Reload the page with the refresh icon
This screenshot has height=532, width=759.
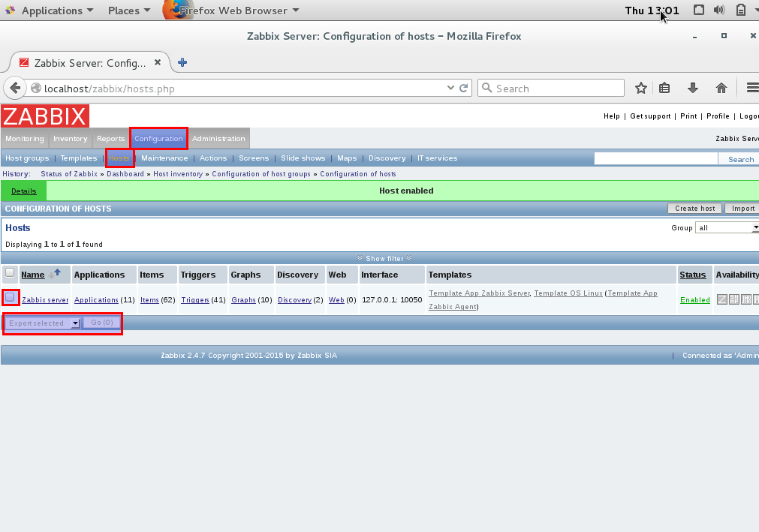pyautogui.click(x=464, y=88)
